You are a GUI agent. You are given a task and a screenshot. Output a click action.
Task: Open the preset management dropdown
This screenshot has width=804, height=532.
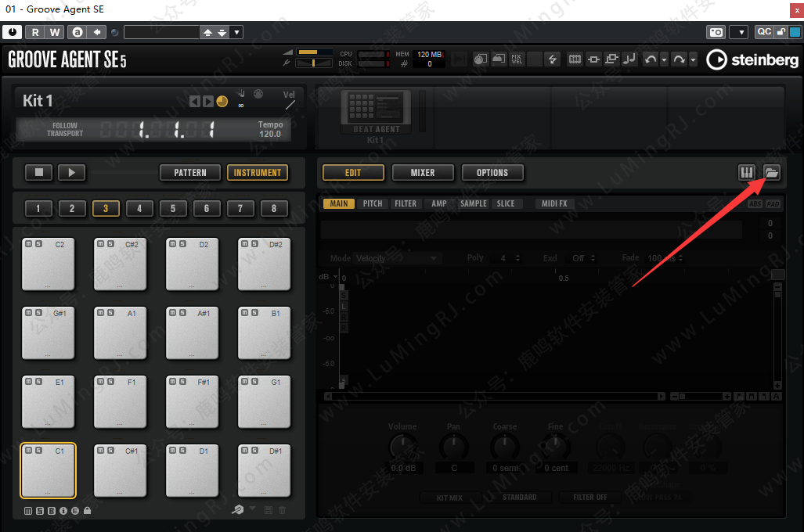click(x=236, y=32)
